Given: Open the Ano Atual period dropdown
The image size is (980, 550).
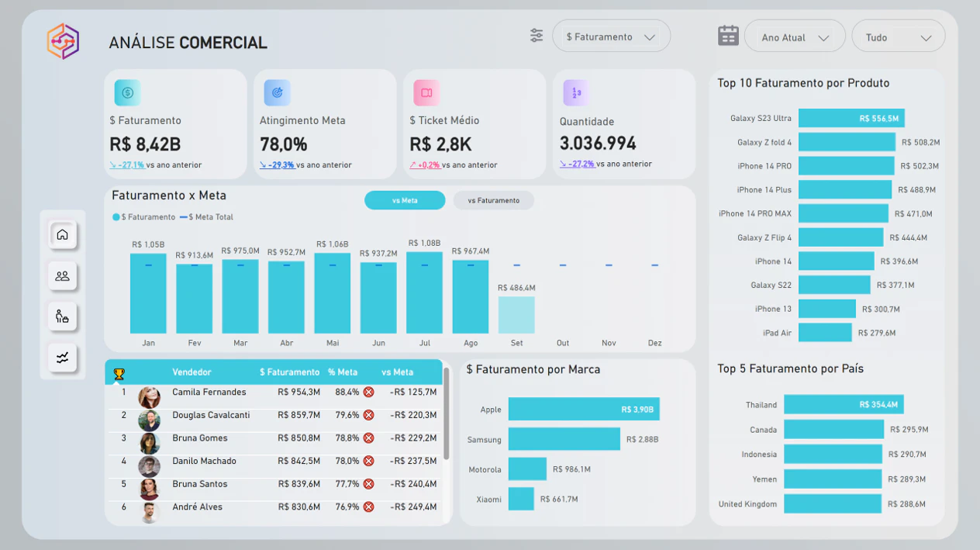Looking at the screenshot, I should pos(795,37).
